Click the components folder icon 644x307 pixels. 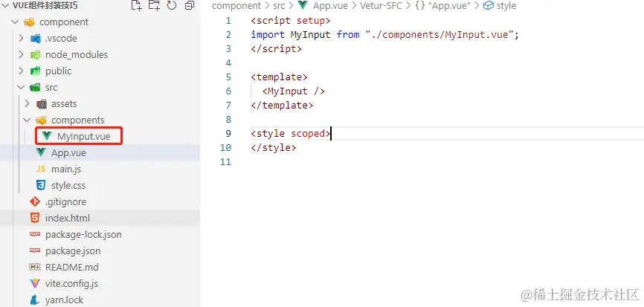[41, 120]
